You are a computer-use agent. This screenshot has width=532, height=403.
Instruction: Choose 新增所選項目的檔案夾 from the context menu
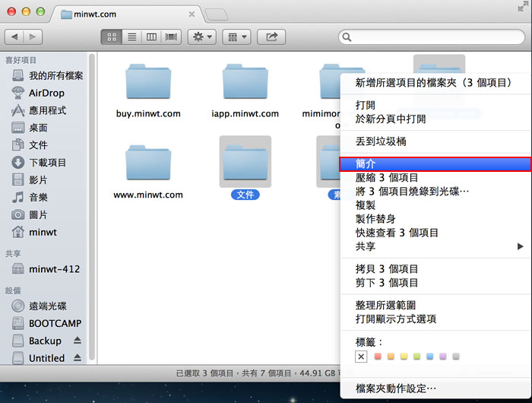(x=435, y=83)
